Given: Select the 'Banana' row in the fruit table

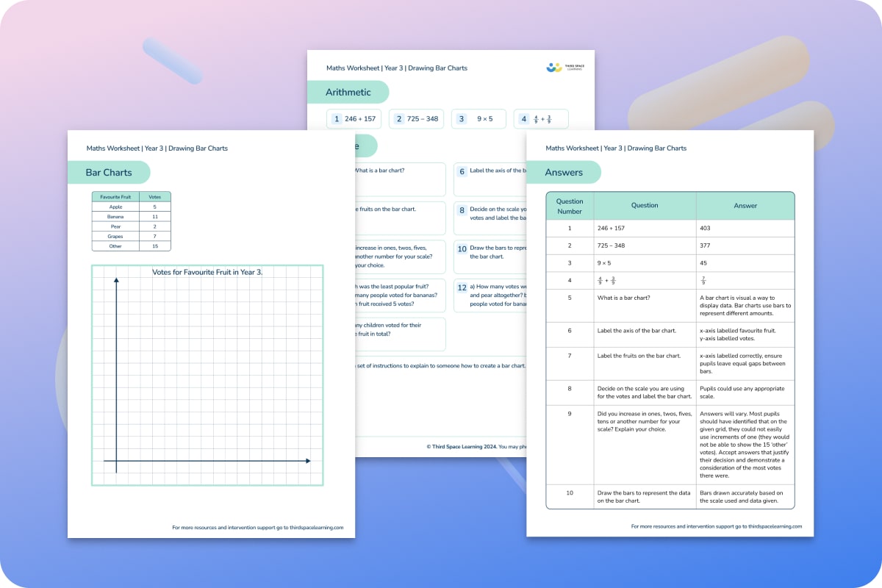Looking at the screenshot, I should click(x=132, y=217).
